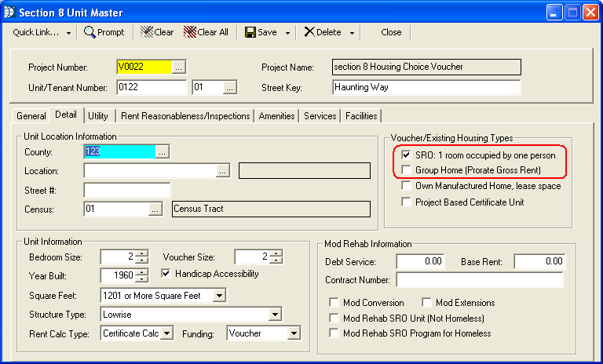The height and width of the screenshot is (364, 603).
Task: Click the Street # input field
Action: pos(126,191)
